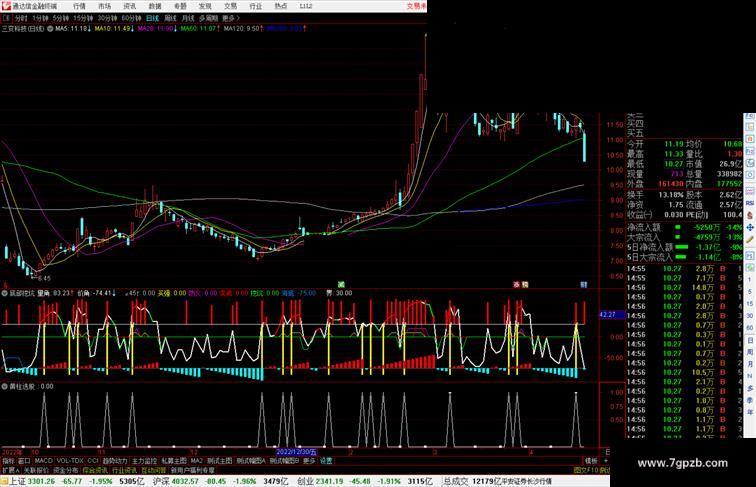This screenshot has height=487, width=756.
Task: Select the 月线 period tab
Action: point(189,18)
